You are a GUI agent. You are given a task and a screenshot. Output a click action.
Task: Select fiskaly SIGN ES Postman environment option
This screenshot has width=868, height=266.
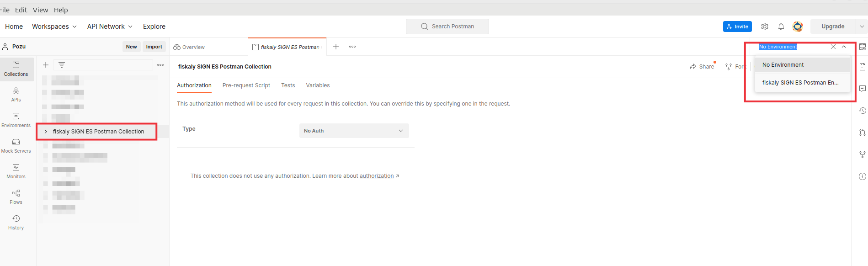pyautogui.click(x=800, y=83)
